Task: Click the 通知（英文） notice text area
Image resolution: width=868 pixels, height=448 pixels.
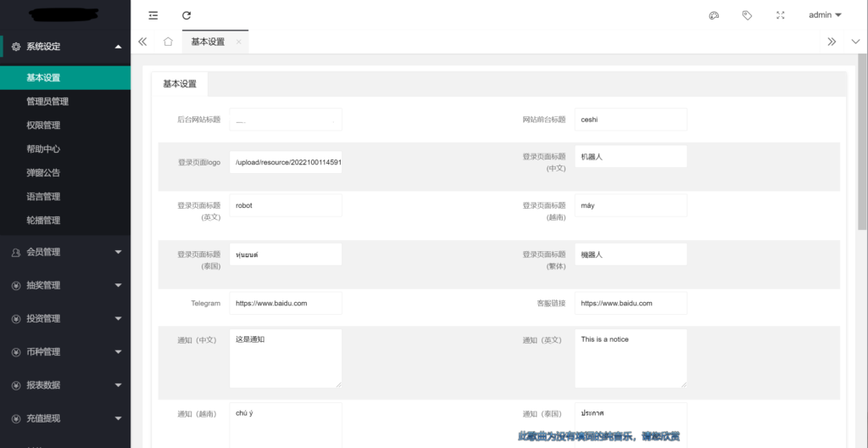Action: pyautogui.click(x=630, y=358)
